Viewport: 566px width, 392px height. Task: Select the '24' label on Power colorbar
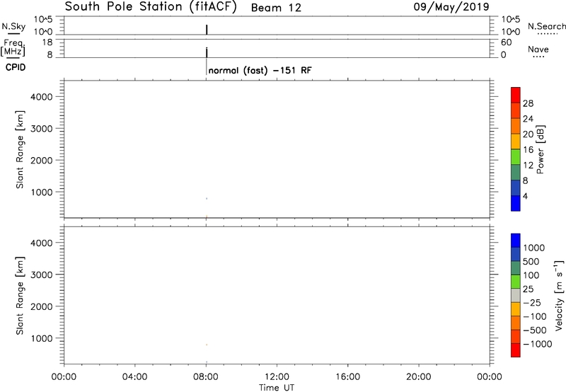pos(528,119)
